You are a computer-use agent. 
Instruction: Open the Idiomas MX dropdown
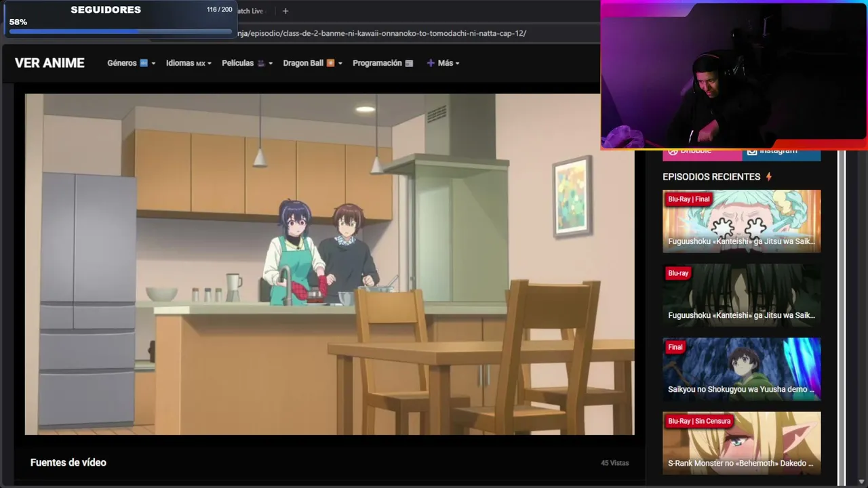click(x=189, y=63)
